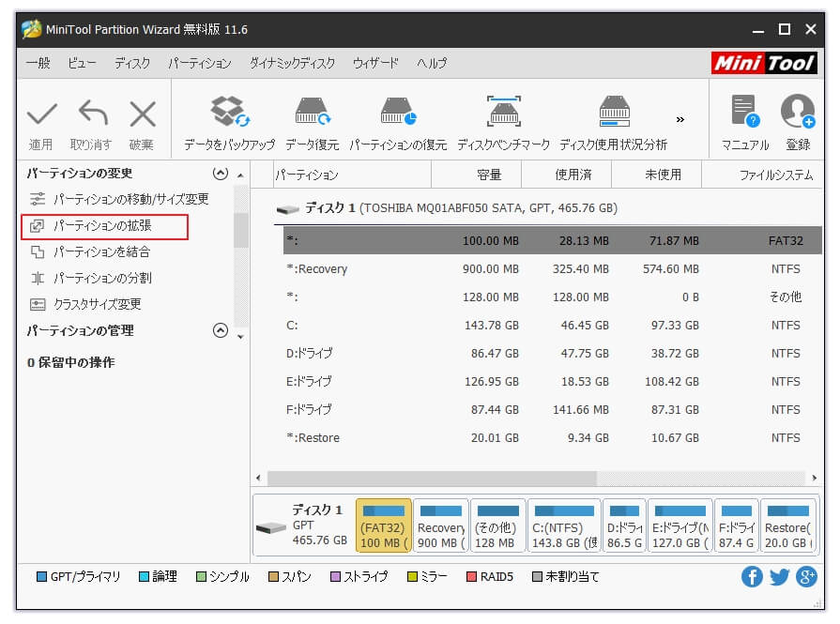Choose パーティションの分割 in the sidebar
This screenshot has height=624, width=840.
(x=91, y=278)
